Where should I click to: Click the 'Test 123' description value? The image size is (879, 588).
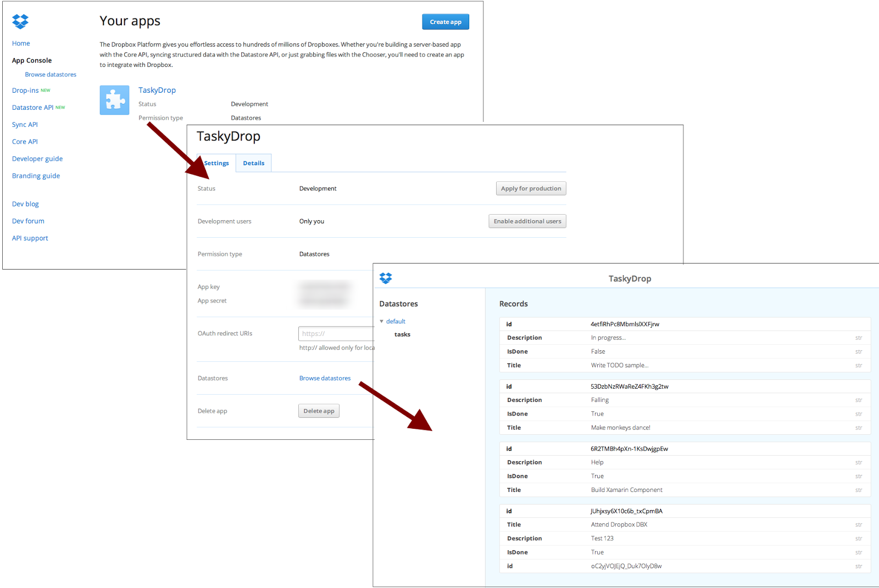pyautogui.click(x=602, y=539)
